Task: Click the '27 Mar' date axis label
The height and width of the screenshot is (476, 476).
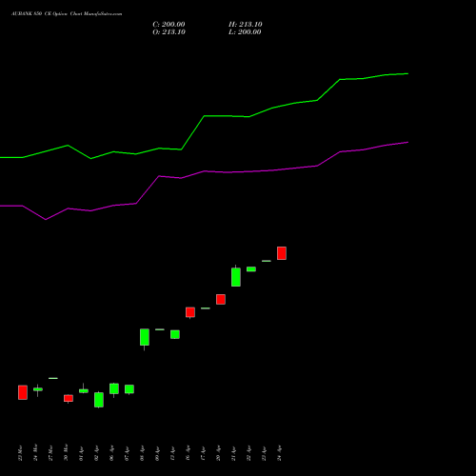Action: tap(50, 453)
